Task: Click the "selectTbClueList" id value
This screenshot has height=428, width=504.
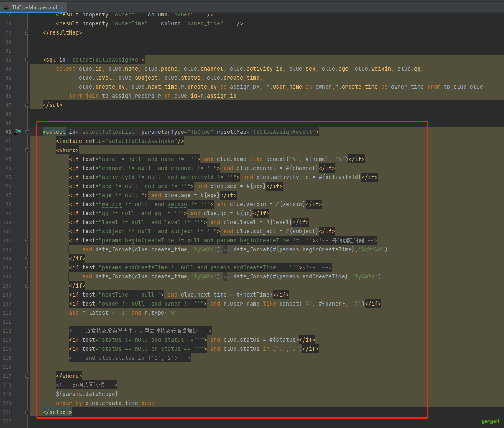Action: point(108,132)
